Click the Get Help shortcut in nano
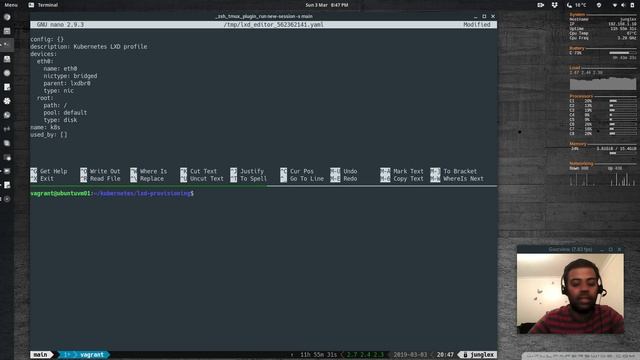The image size is (640, 360). click(x=49, y=171)
